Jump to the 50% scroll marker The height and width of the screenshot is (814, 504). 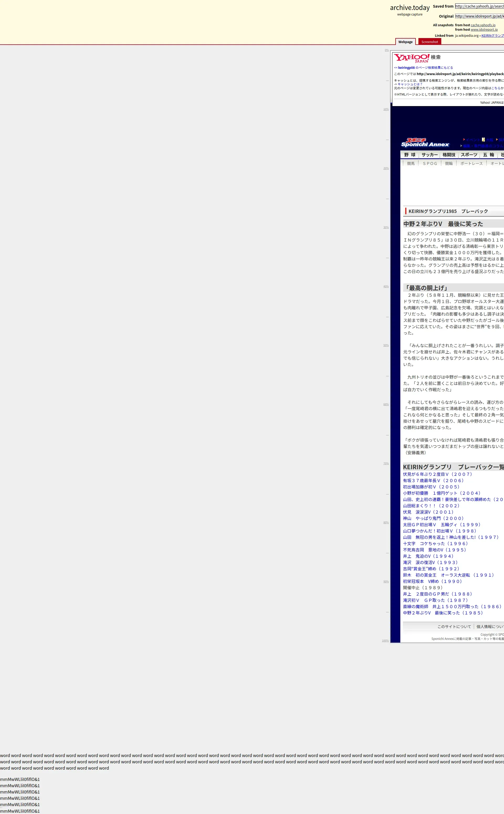click(386, 345)
